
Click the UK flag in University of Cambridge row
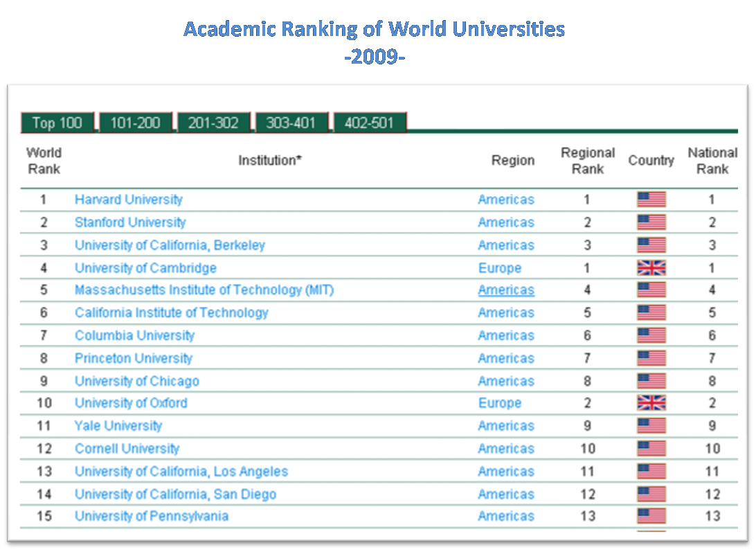pyautogui.click(x=651, y=268)
